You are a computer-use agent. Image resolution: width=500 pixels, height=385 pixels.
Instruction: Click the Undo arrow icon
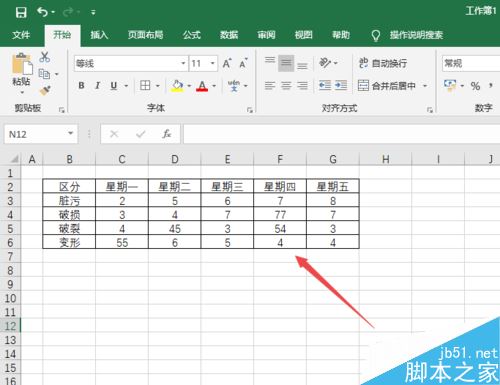(43, 12)
